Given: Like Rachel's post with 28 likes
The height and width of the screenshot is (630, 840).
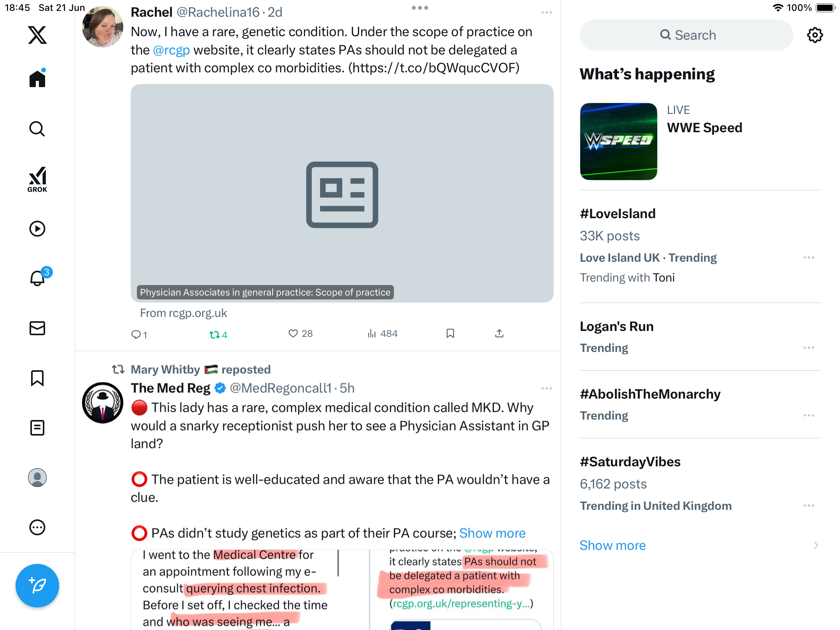Looking at the screenshot, I should point(300,334).
